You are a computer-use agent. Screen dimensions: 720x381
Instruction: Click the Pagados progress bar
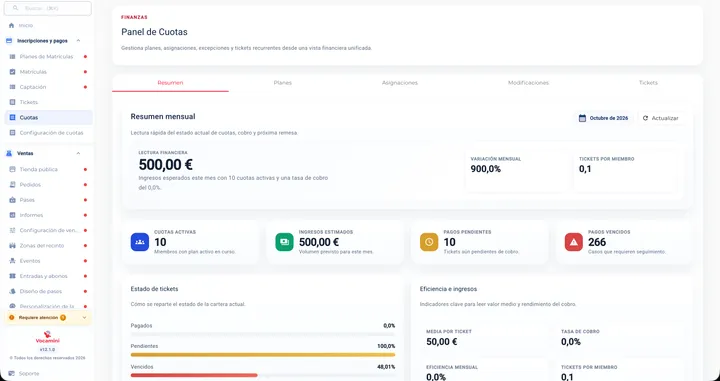click(x=263, y=334)
